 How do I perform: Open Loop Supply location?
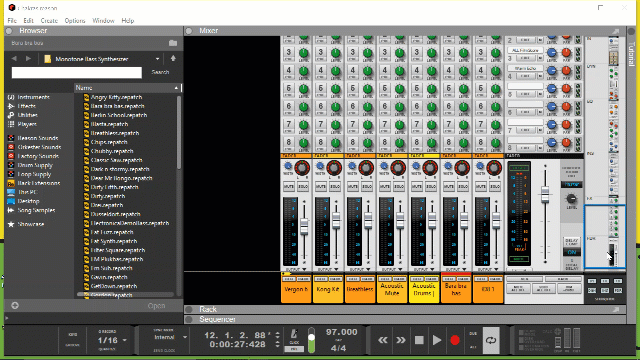click(x=34, y=174)
